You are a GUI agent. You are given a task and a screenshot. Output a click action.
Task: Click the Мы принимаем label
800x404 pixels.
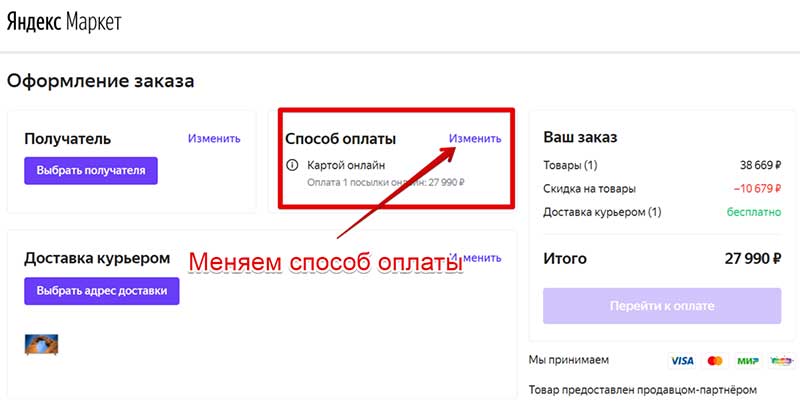point(568,360)
